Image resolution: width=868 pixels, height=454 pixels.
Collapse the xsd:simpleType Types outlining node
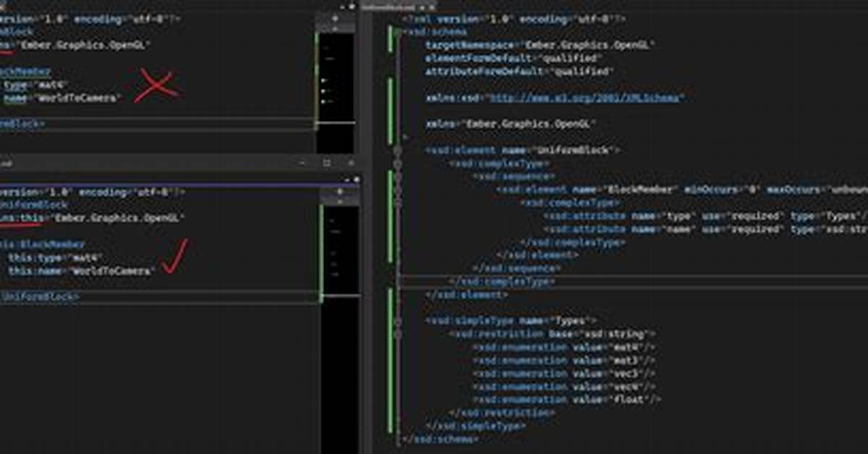[397, 321]
